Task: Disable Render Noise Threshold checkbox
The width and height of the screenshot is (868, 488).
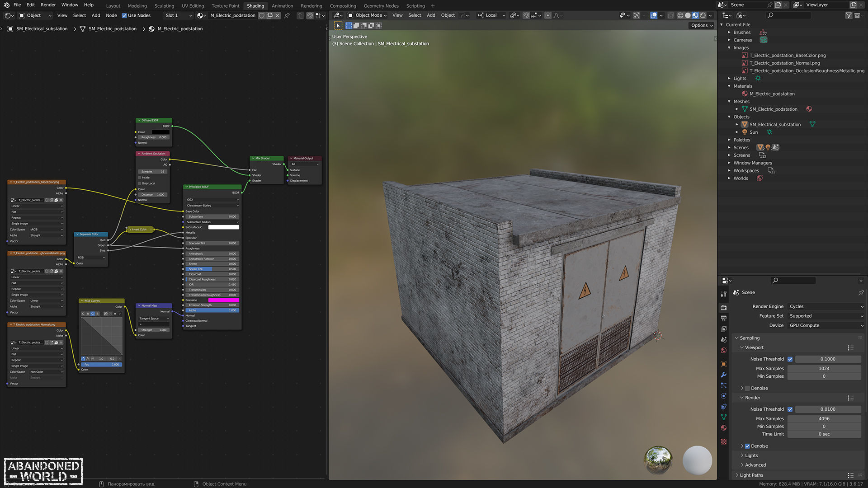Action: pos(790,409)
